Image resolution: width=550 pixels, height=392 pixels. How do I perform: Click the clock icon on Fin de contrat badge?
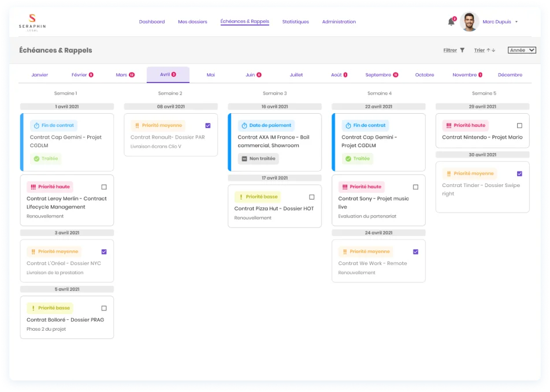point(36,125)
